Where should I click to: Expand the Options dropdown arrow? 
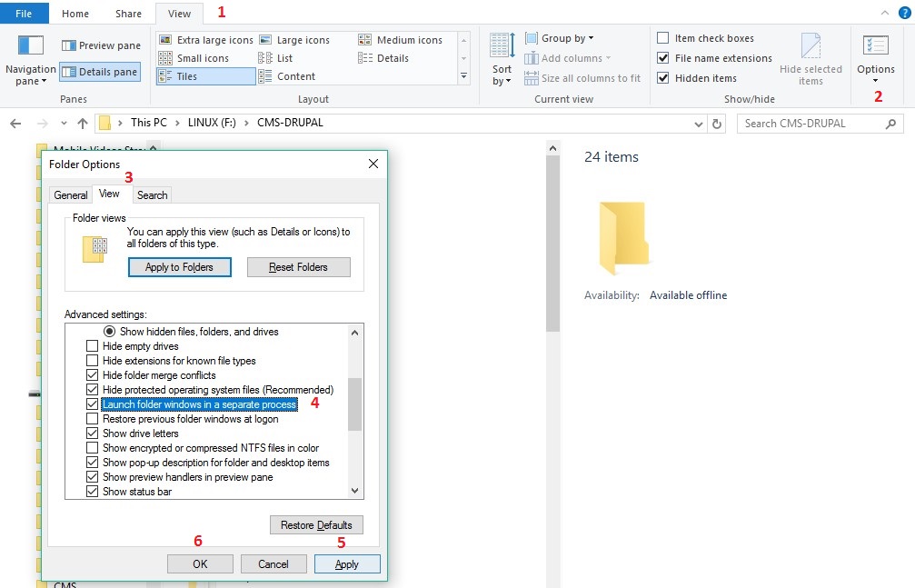pyautogui.click(x=875, y=79)
